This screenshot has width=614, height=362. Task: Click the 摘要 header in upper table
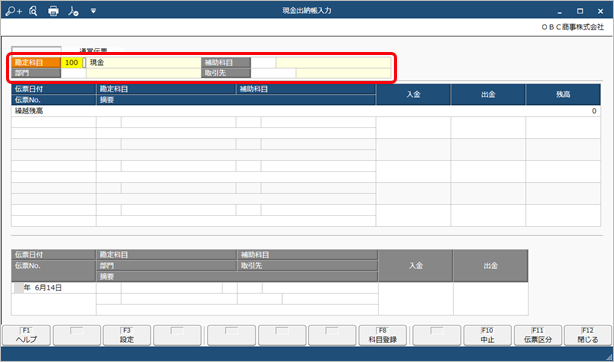pos(236,100)
